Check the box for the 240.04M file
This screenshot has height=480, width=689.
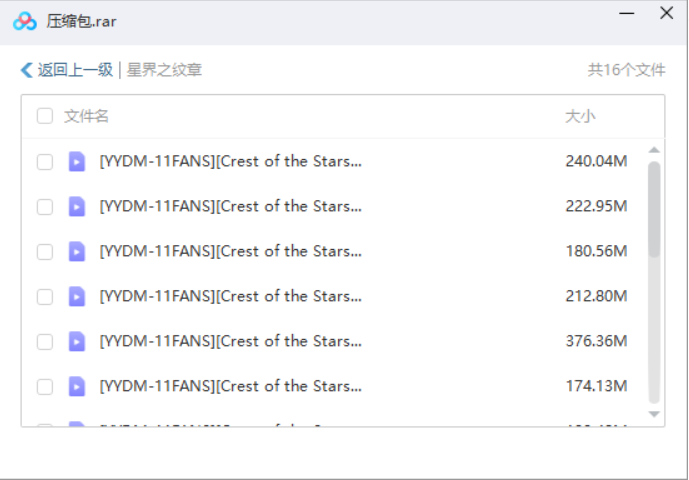45,162
